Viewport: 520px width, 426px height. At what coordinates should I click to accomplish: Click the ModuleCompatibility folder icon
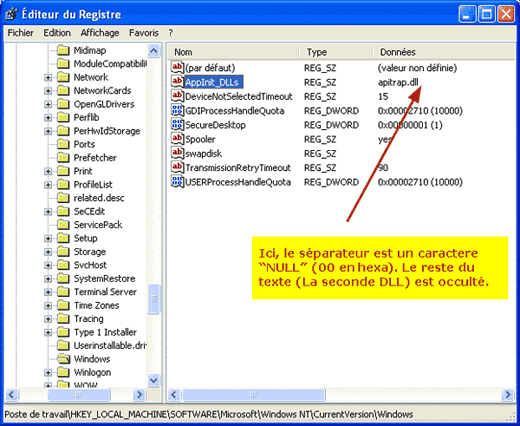(x=63, y=64)
